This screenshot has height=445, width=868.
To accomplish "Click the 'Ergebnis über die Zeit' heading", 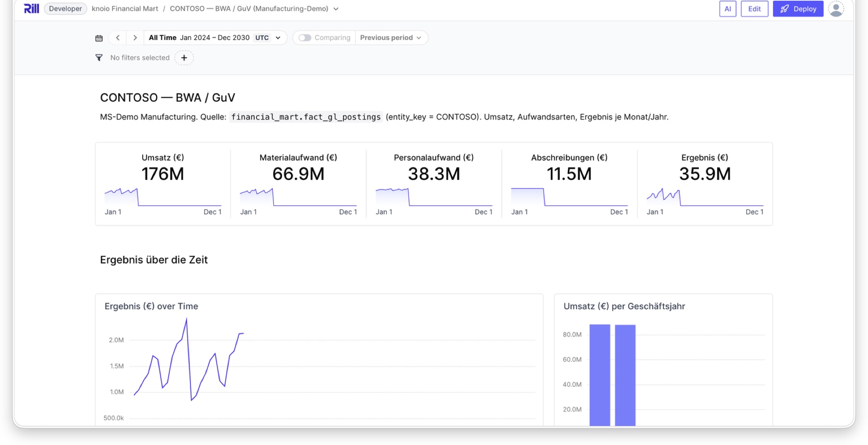I will [x=154, y=260].
